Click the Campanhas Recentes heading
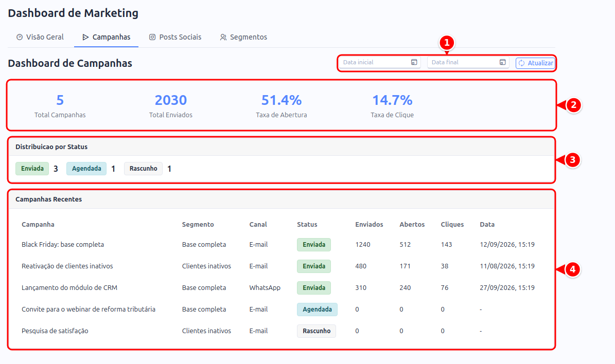The image size is (615, 364). [x=49, y=199]
